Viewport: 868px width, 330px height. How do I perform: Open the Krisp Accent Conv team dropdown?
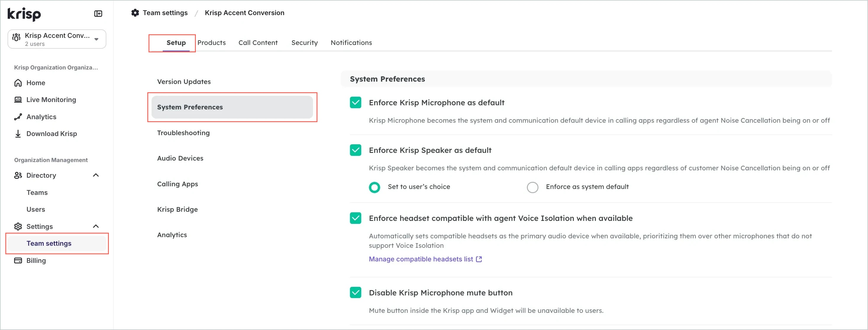pyautogui.click(x=96, y=39)
